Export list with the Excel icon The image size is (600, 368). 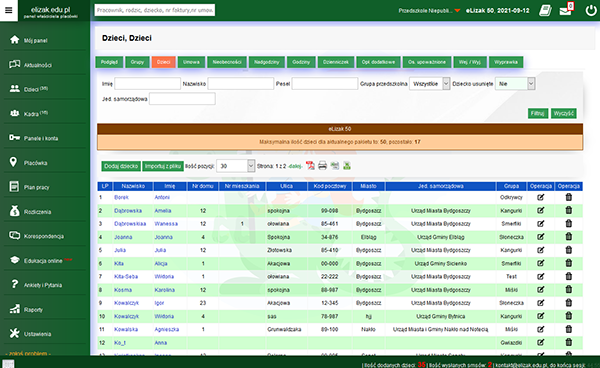[x=347, y=166]
